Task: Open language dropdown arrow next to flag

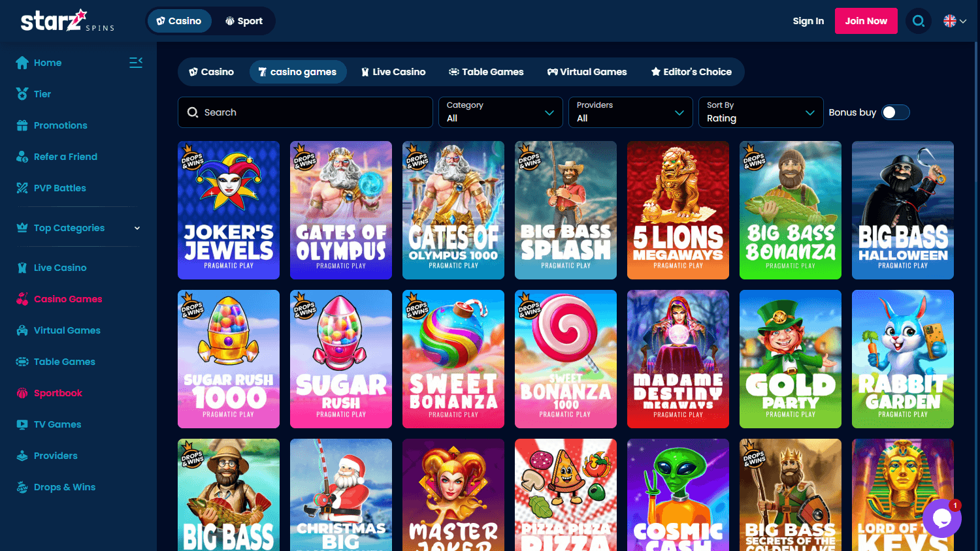Action: click(963, 21)
